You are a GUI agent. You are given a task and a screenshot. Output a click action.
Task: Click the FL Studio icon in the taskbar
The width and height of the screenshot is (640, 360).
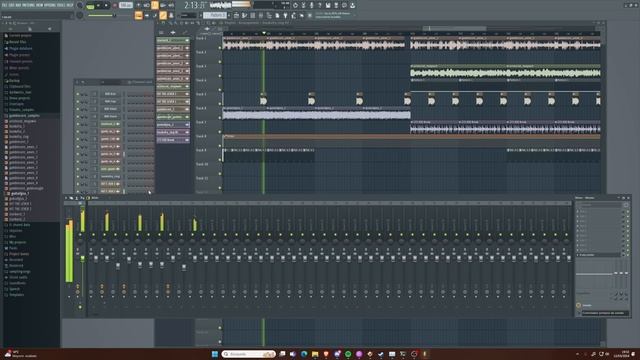(x=424, y=354)
